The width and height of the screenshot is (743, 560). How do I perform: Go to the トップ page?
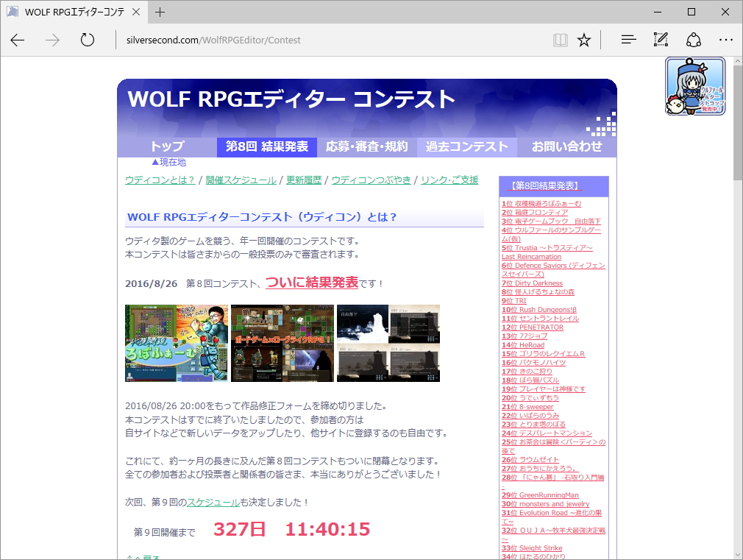[168, 146]
